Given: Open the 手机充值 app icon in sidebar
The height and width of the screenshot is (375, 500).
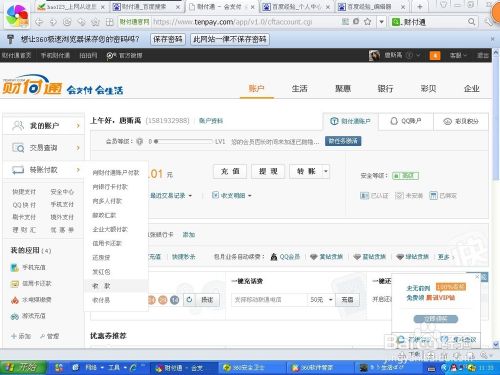Looking at the screenshot, I should [x=15, y=267].
